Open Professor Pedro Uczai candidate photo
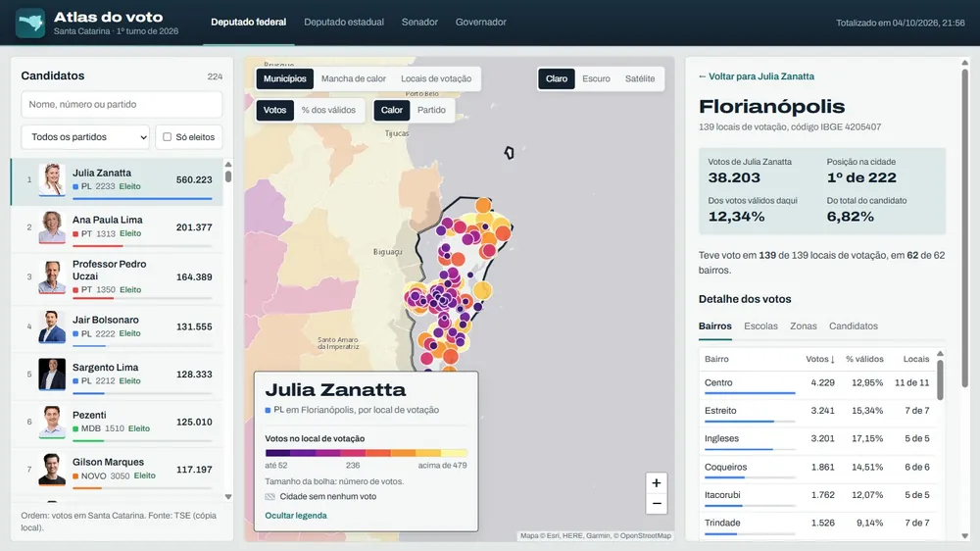 [52, 277]
